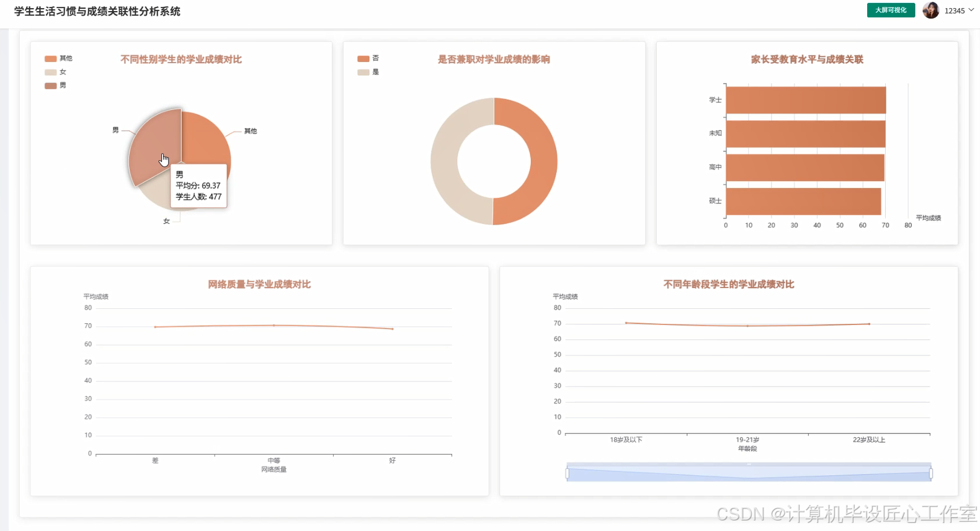Screen dimensions: 980x531
Task: Click the 平均成绩 label beside the bar chart
Action: [x=929, y=218]
